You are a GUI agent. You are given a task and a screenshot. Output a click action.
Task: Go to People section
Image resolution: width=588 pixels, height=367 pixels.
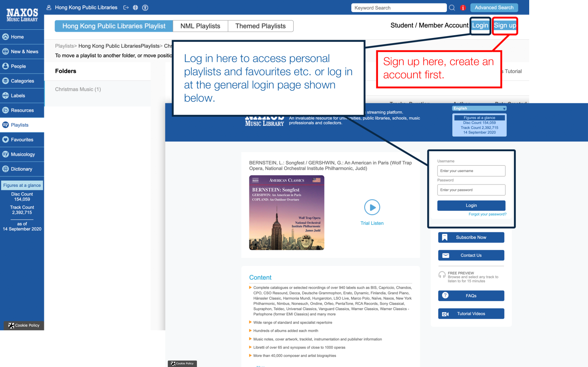[22, 66]
